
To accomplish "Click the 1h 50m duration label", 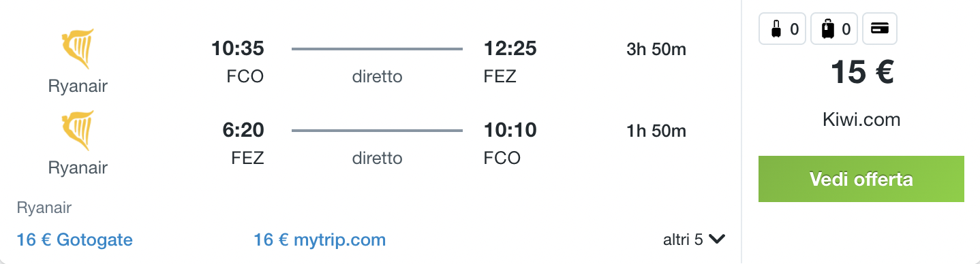I will coord(656,131).
